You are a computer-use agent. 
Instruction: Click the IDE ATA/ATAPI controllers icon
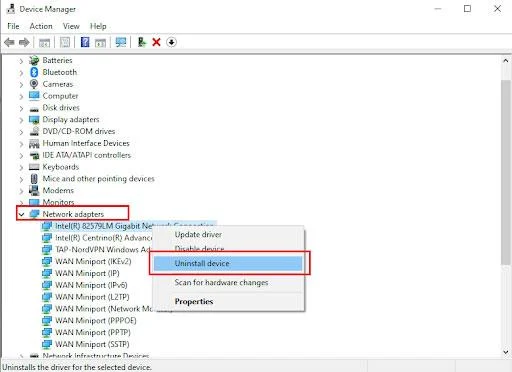pos(34,155)
